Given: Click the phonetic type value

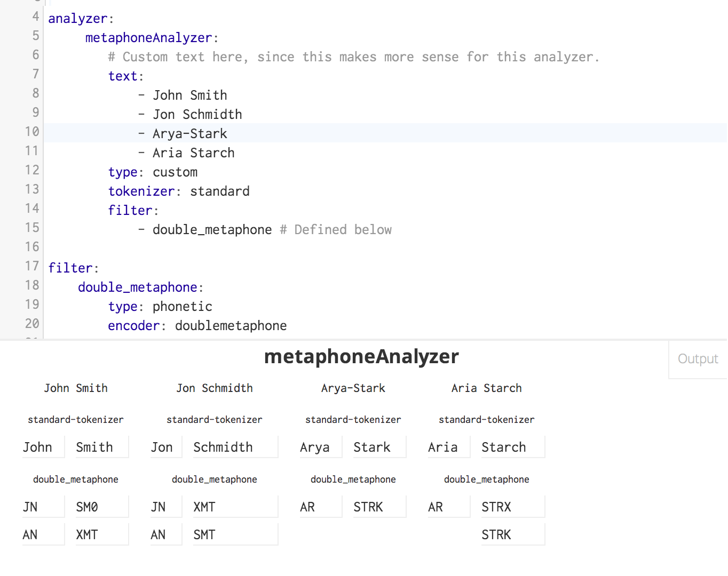Looking at the screenshot, I should pyautogui.click(x=181, y=306).
